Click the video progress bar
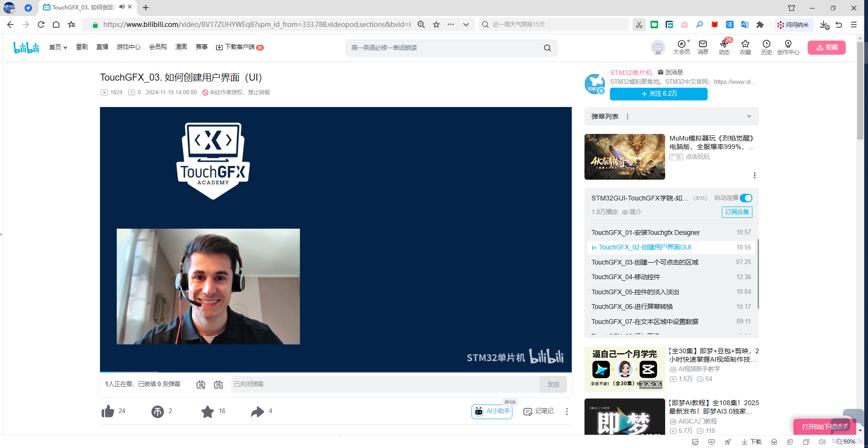 pyautogui.click(x=330, y=372)
